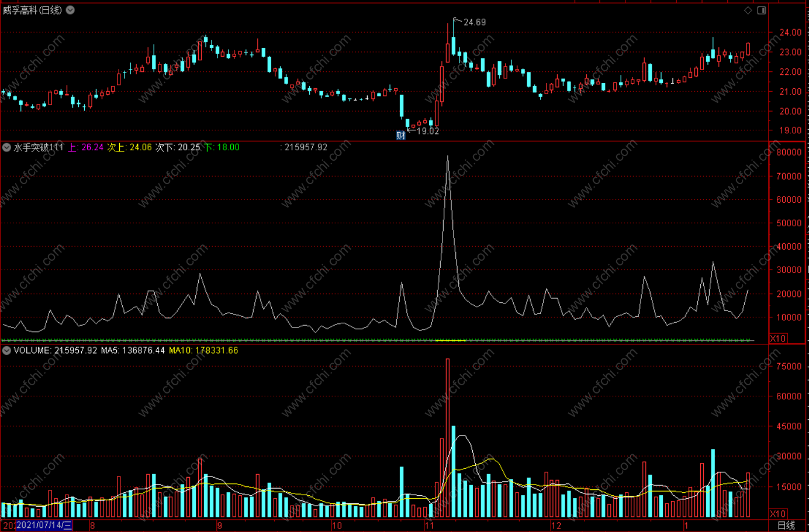Viewport: 809px width, 532px height.
Task: Click the yellow MA10: 178331.66 label
Action: [203, 350]
